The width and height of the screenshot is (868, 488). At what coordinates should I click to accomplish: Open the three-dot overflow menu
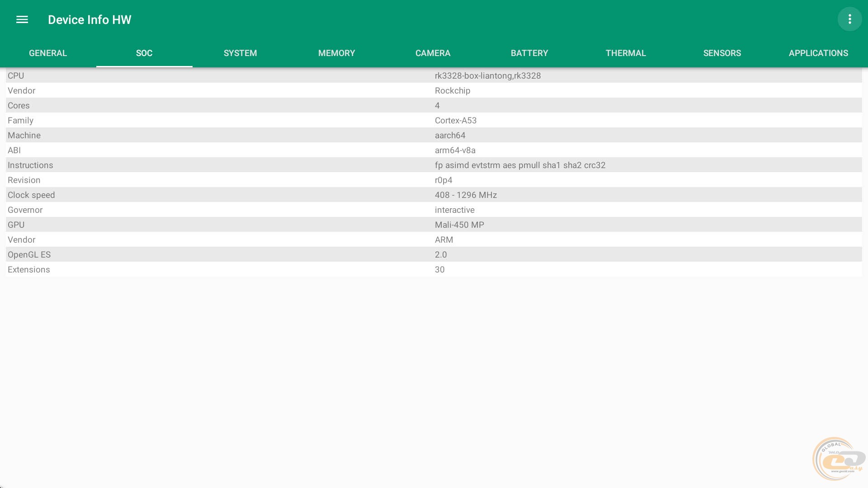coord(849,19)
